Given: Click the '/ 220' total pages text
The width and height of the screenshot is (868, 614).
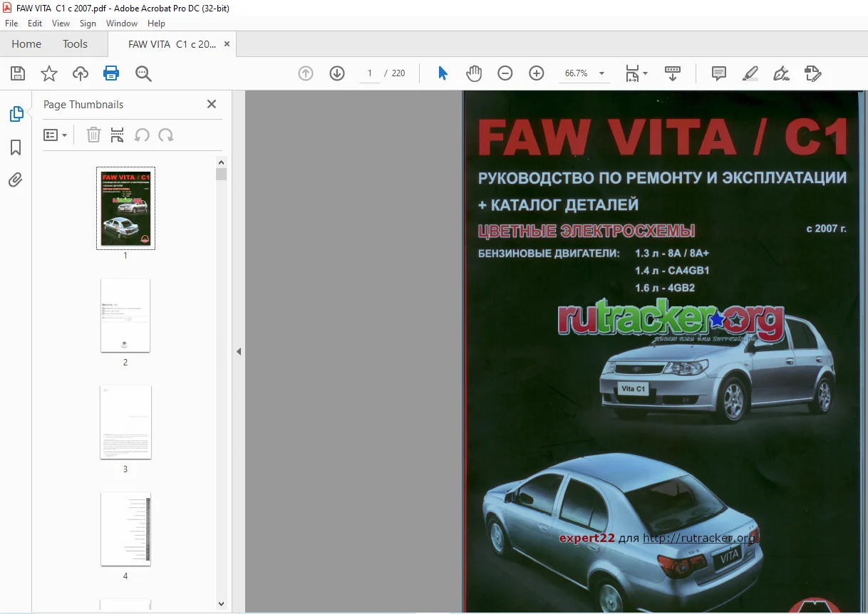Looking at the screenshot, I should coord(395,73).
